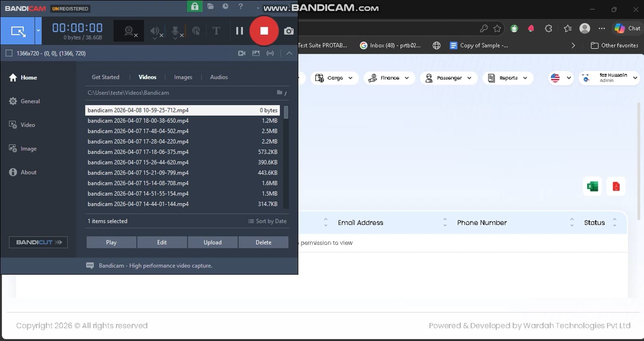Open General settings in the Bandicam sidebar
Viewport: 644px width, 341px height.
(25, 101)
